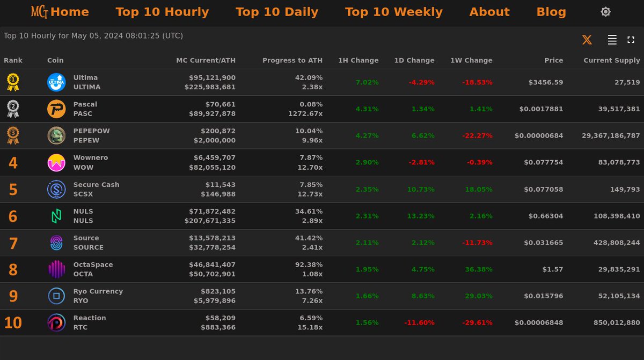644x360 pixels.
Task: Open the Ryo Currency coin name link
Action: tap(98, 291)
